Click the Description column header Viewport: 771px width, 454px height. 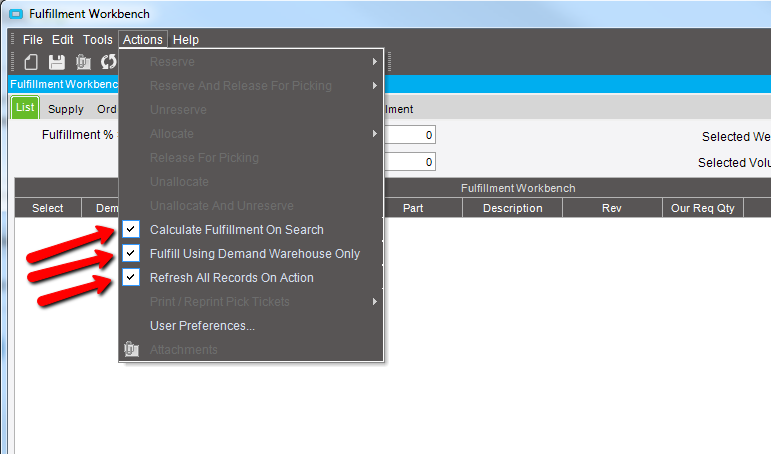pyautogui.click(x=512, y=208)
